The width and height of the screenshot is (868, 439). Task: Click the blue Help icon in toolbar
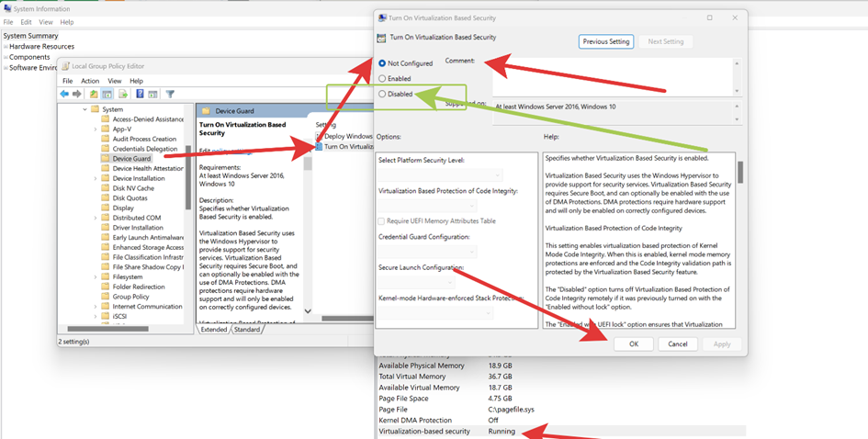(x=140, y=94)
